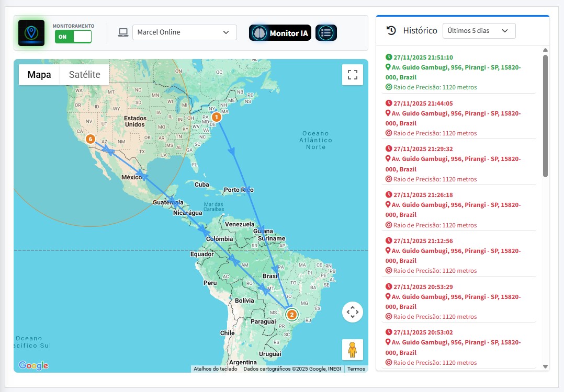The height and width of the screenshot is (392, 564).
Task: Click the Monitor IA button
Action: (x=280, y=32)
